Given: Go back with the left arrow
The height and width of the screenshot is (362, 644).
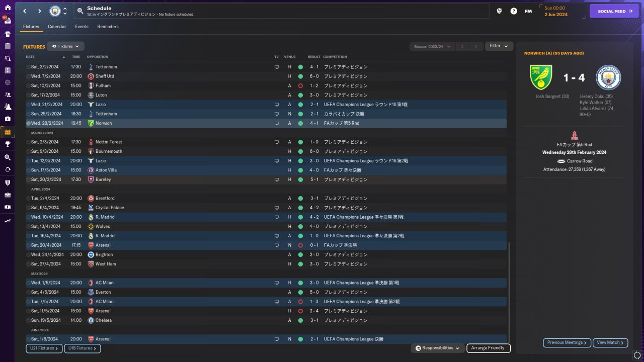Looking at the screenshot, I should [x=25, y=11].
